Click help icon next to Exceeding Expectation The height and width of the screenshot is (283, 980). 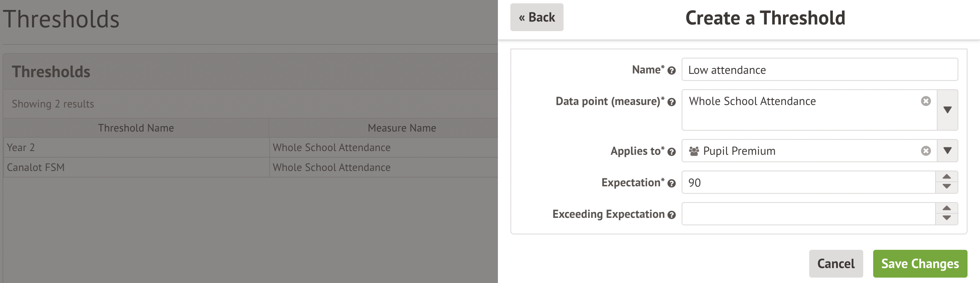pos(671,215)
